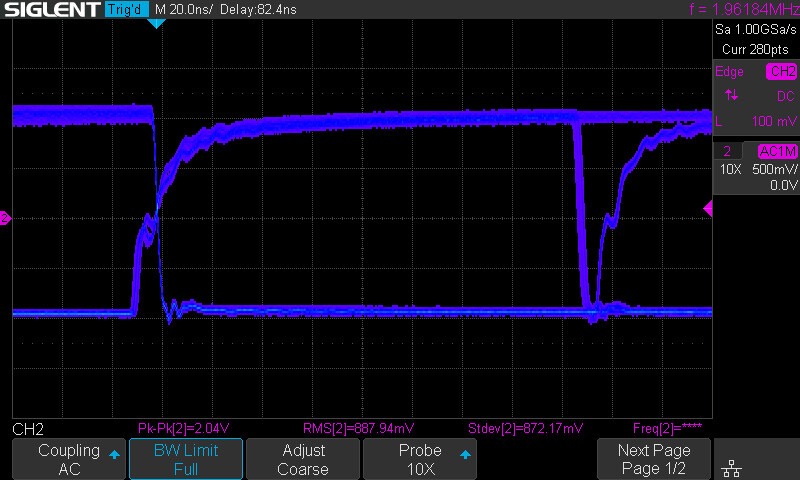
Task: Click the 0.0V offset readout
Action: 783,185
